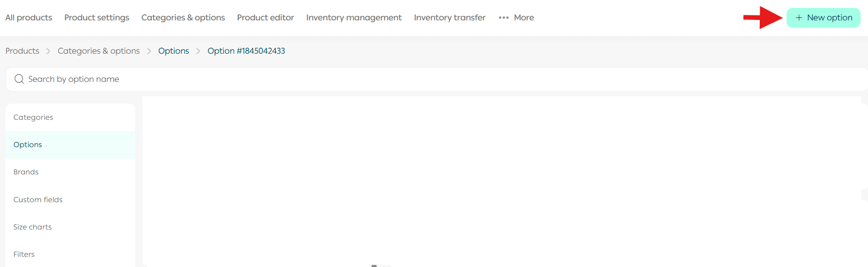Click the chevron after Categories & options breadcrumb

tap(149, 51)
